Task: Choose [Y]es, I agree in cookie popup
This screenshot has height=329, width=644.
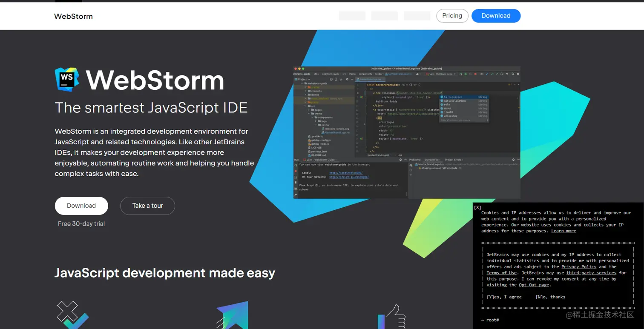Action: [504, 297]
